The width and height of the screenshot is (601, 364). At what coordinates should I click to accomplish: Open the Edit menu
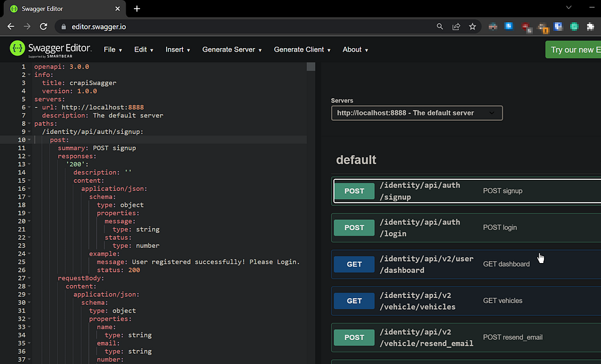pos(144,49)
